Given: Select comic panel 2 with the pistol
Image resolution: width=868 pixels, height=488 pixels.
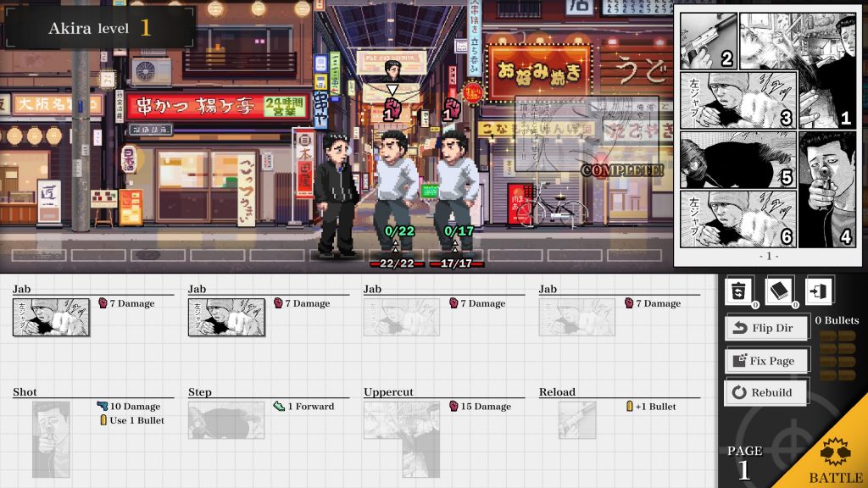Looking at the screenshot, I should pyautogui.click(x=708, y=41).
